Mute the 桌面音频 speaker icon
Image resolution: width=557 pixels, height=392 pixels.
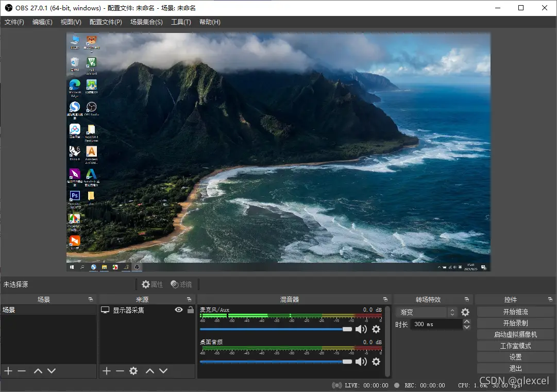[x=361, y=362]
